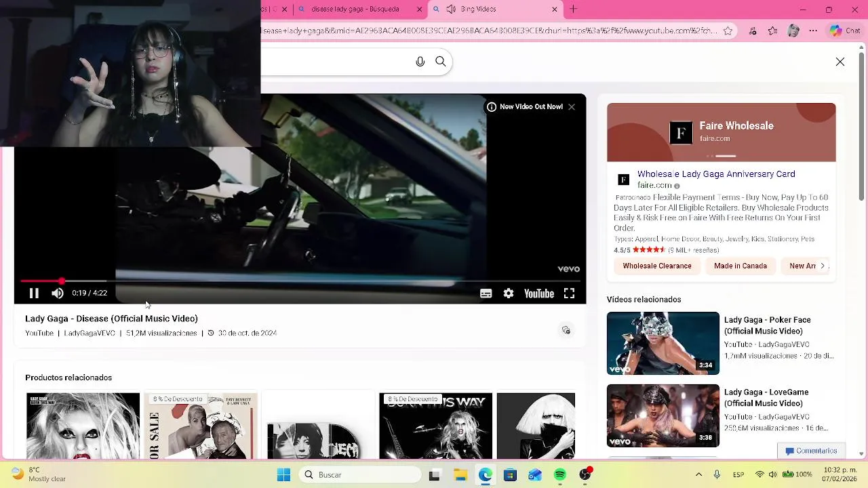Image resolution: width=868 pixels, height=488 pixels.
Task: Pause the Lady Gaga Disease video
Action: pos(34,293)
